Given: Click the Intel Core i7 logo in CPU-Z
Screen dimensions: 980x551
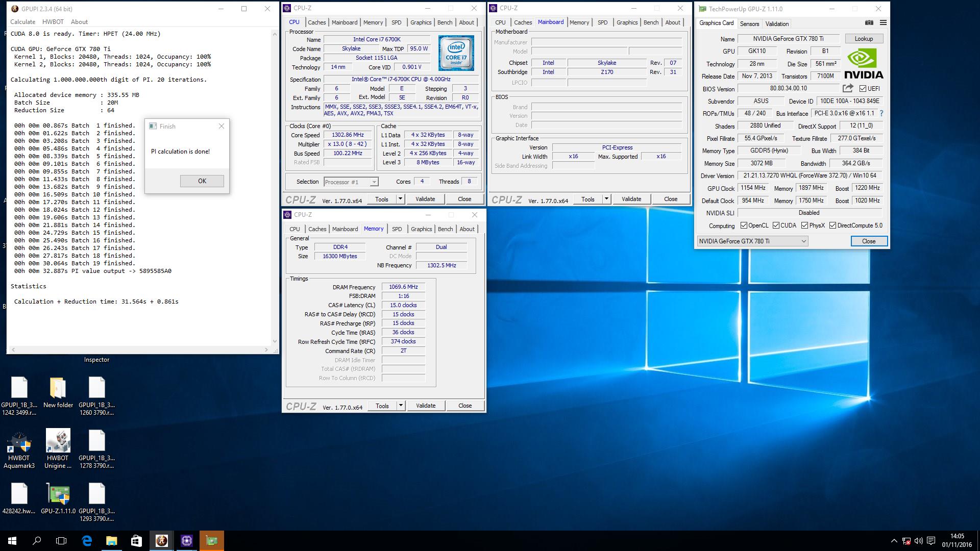Looking at the screenshot, I should tap(456, 53).
